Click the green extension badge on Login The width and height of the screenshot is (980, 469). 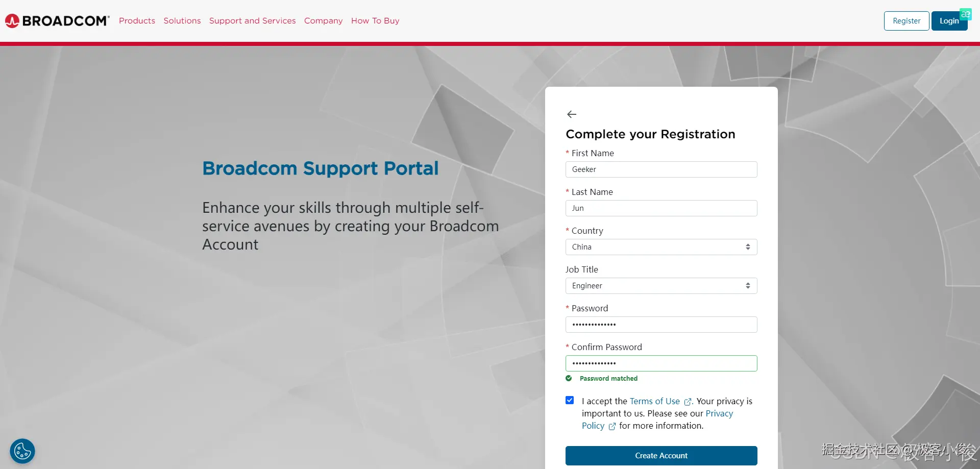965,14
